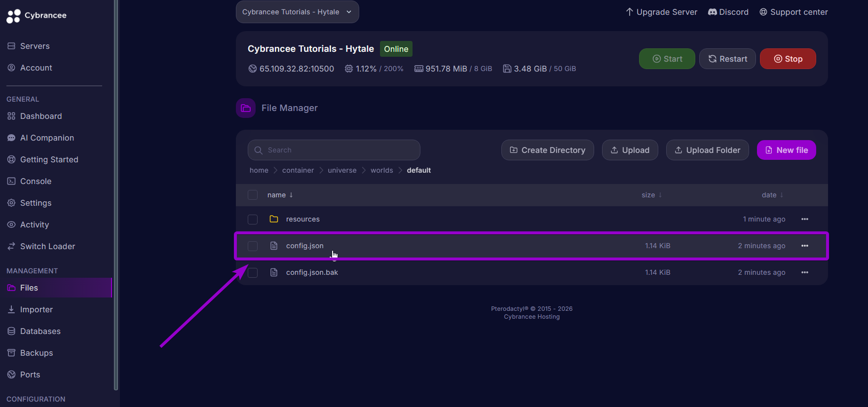
Task: Click the Cybrancee logo icon
Action: tap(13, 16)
